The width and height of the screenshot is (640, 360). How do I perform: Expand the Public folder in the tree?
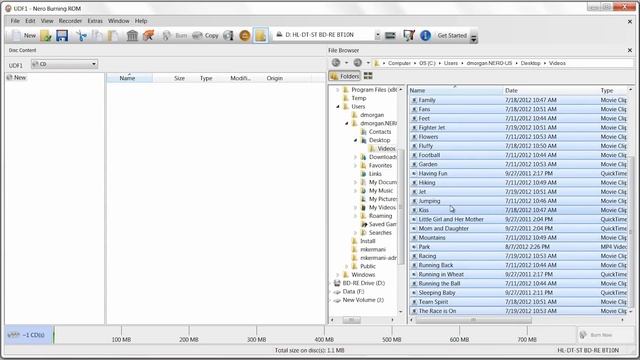(x=347, y=266)
